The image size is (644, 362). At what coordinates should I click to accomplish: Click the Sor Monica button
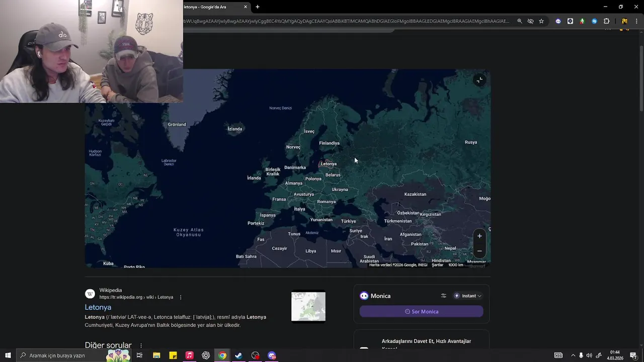coord(422,311)
